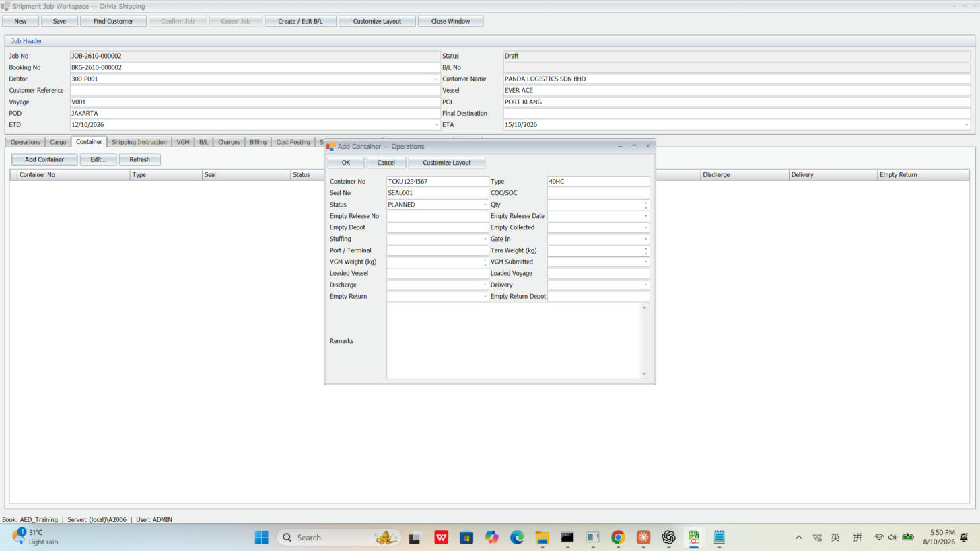Screen dimensions: 980x551
Task: Click Find Customer in the main toolbar
Action: [113, 21]
